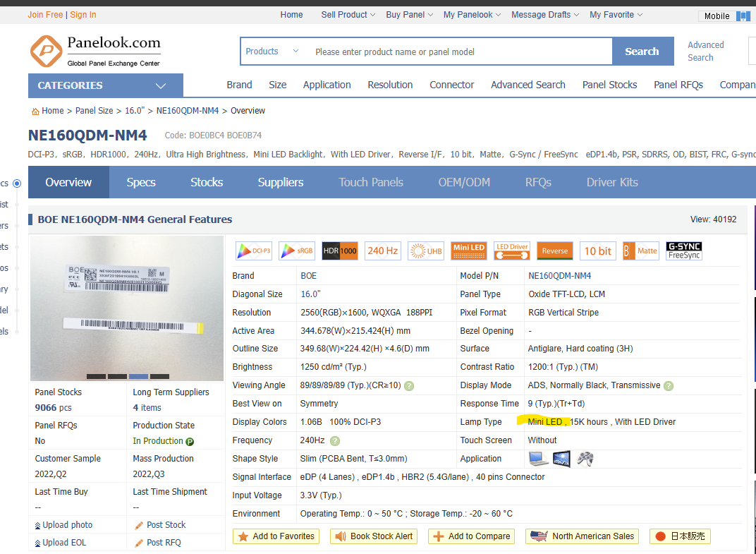The image size is (756, 554).
Task: Switch to the Specs tab
Action: pos(141,182)
